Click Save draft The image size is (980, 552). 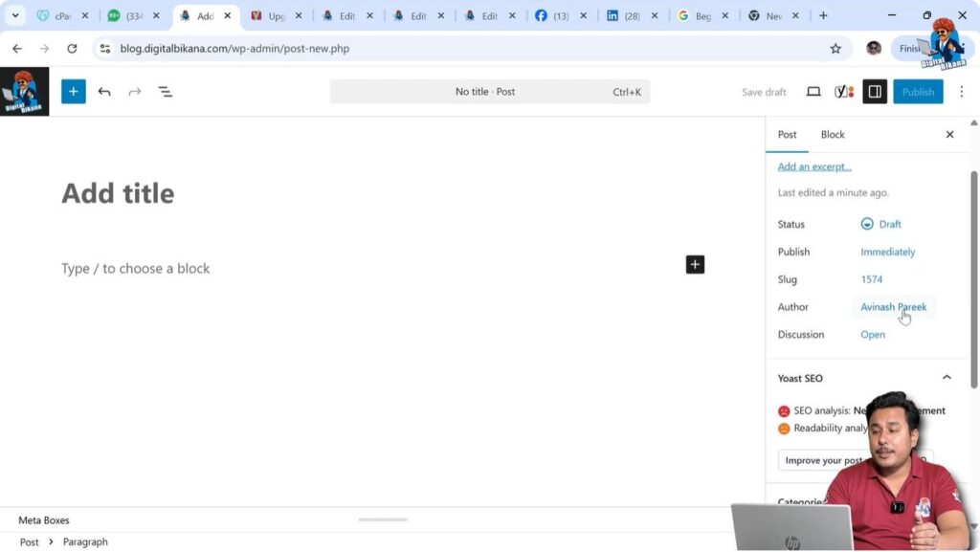pyautogui.click(x=763, y=91)
